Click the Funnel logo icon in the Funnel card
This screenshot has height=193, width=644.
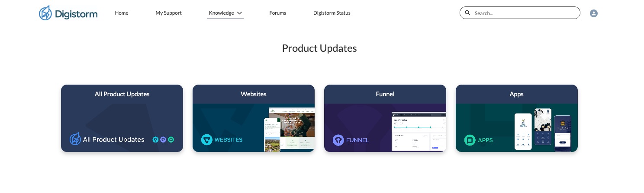point(338,140)
